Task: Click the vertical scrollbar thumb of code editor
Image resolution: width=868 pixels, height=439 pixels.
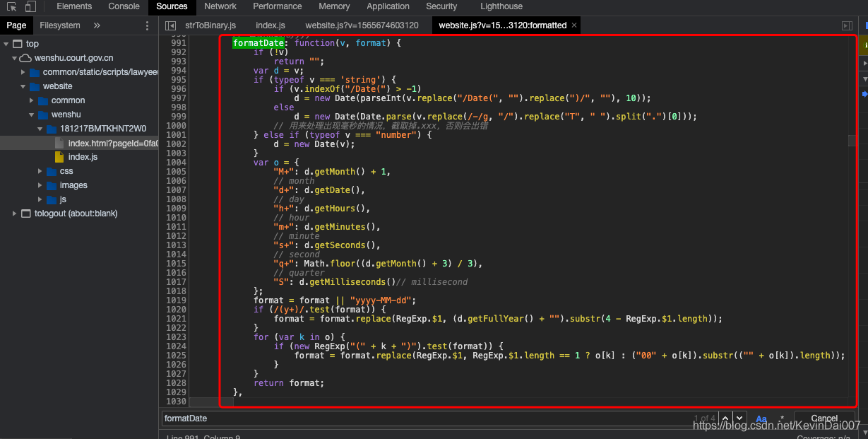Action: (x=852, y=141)
